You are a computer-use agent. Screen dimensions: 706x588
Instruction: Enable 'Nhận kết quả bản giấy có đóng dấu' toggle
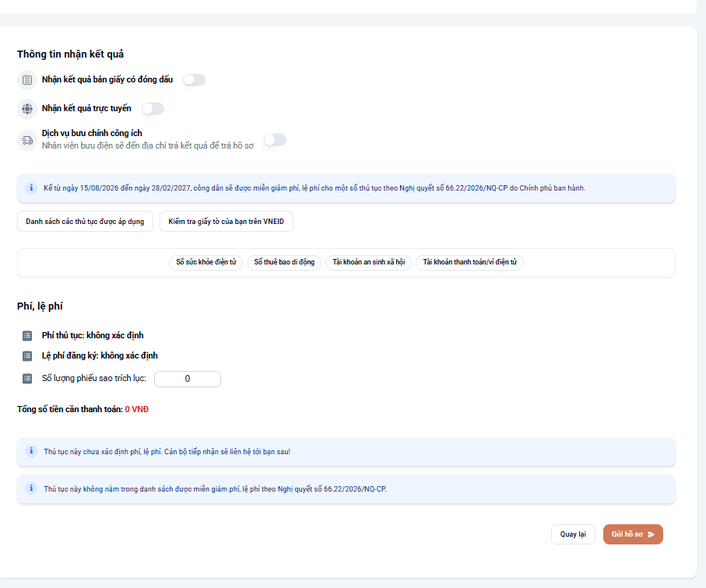pos(194,79)
